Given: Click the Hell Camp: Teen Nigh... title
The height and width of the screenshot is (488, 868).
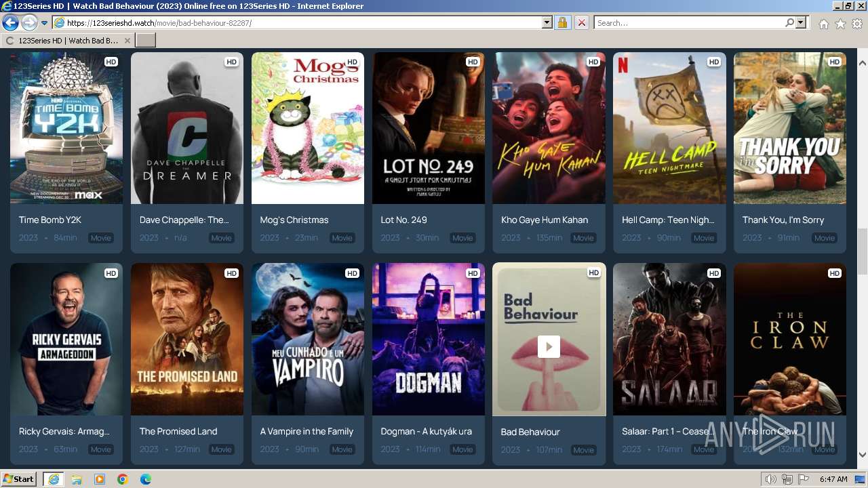Looking at the screenshot, I should click(668, 220).
